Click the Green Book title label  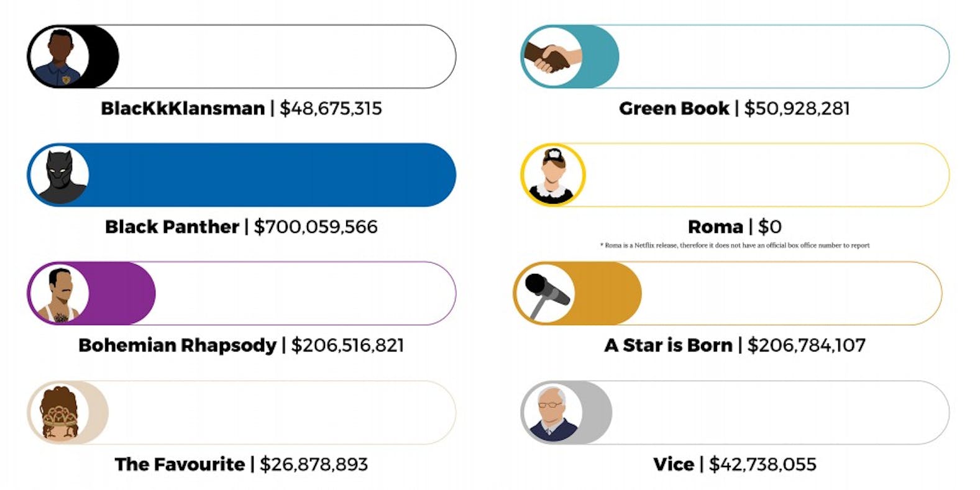pos(674,108)
